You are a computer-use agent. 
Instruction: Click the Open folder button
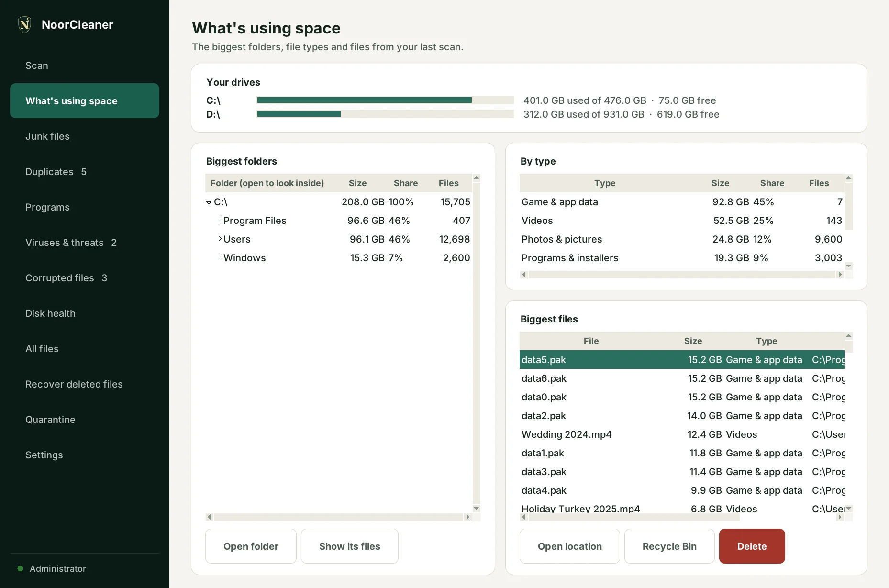[251, 546]
